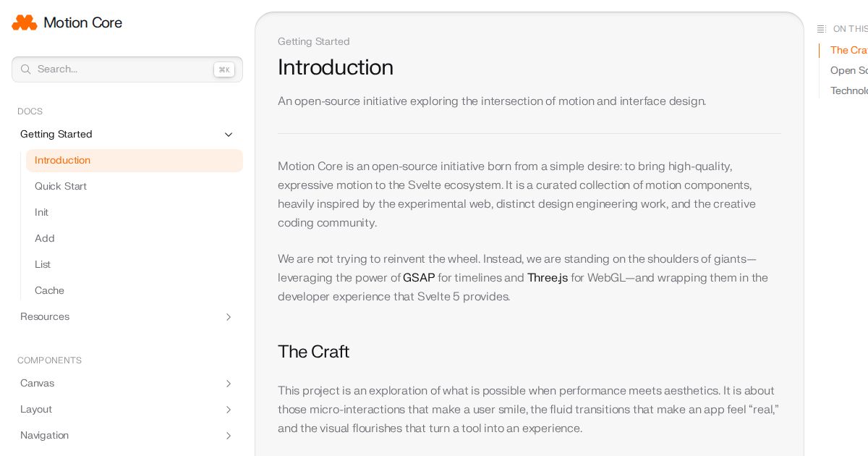Jump to 'The Craft' section

848,50
